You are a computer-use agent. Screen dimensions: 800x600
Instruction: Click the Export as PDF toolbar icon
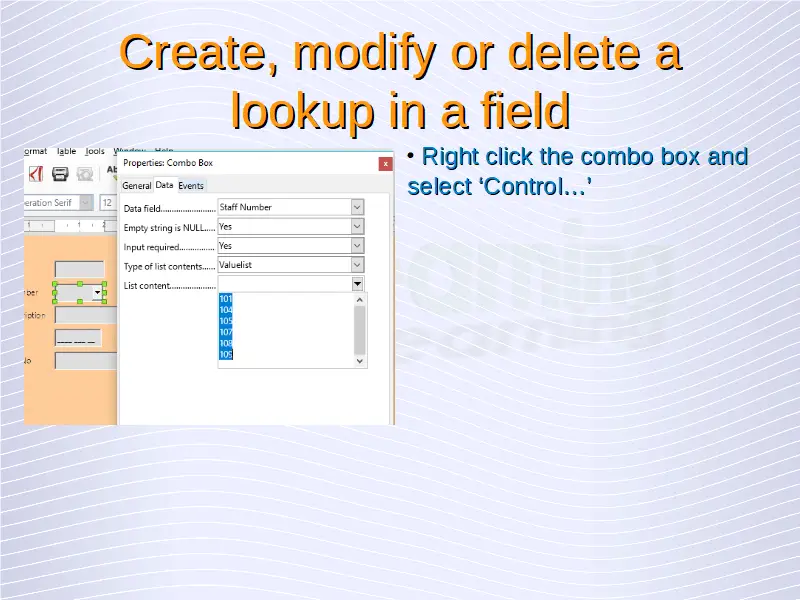pyautogui.click(x=35, y=174)
